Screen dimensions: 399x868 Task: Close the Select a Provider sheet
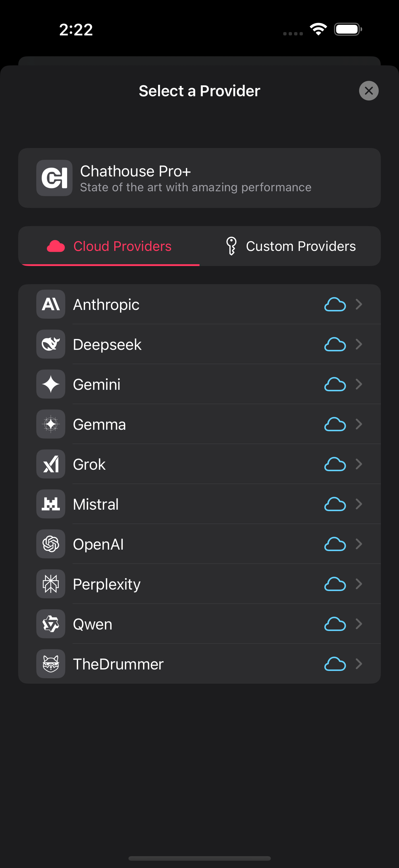coord(369,90)
